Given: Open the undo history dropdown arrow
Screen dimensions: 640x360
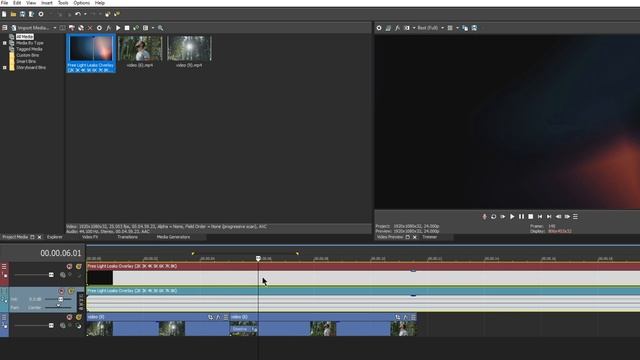Looking at the screenshot, I should tap(85, 14).
